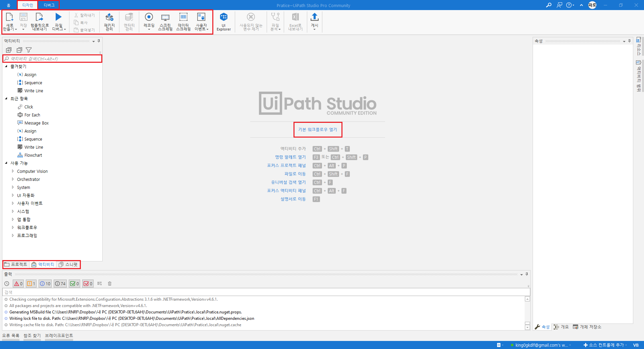Toggle info messages filter showing 10
Screen dimensions: 644x349
[45, 284]
